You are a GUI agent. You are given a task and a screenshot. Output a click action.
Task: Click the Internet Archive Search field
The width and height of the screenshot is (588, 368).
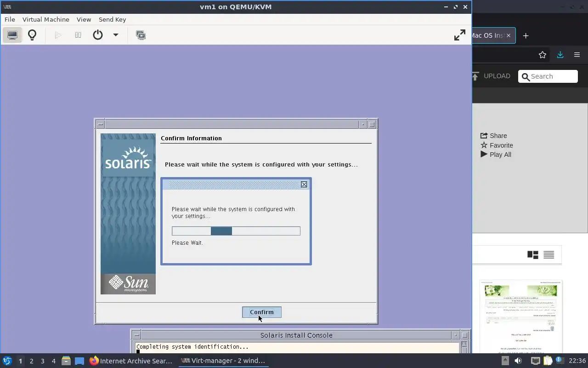pyautogui.click(x=548, y=76)
